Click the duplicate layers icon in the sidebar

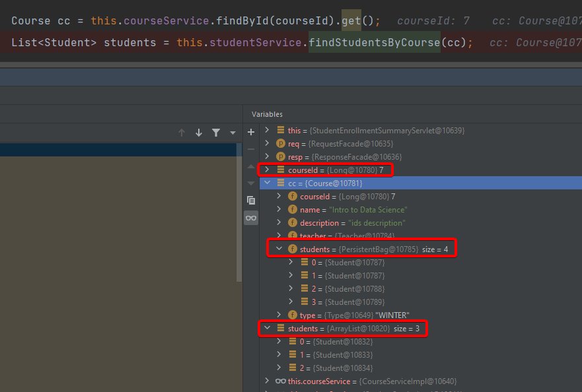(x=251, y=200)
